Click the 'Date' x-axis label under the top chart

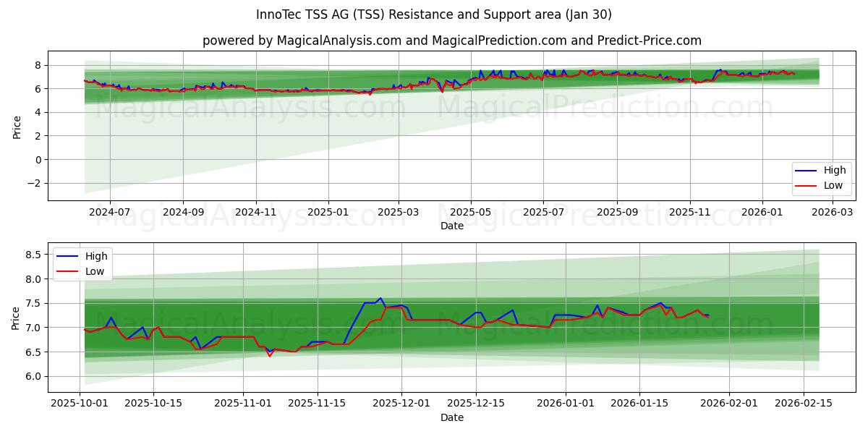pos(452,226)
